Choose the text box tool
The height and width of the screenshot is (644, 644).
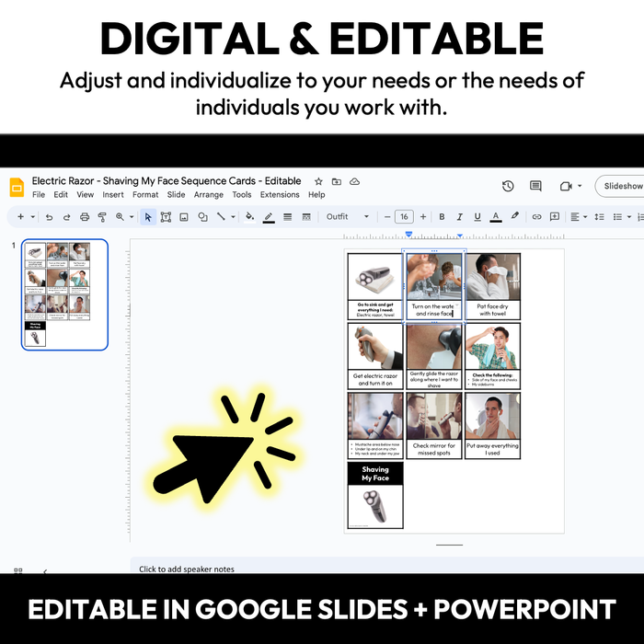tap(167, 217)
